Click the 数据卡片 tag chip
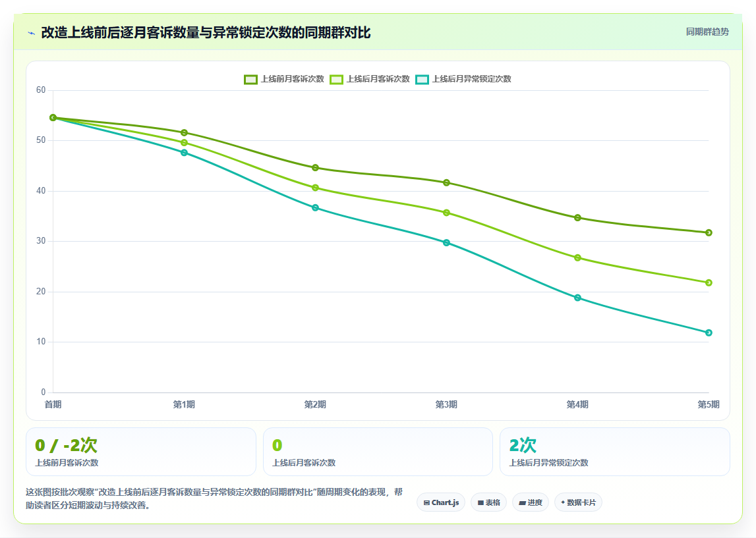756x538 pixels. [578, 502]
